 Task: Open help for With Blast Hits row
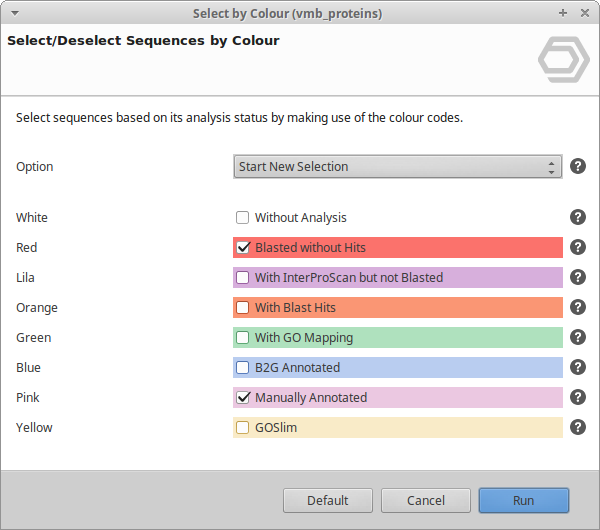(578, 307)
